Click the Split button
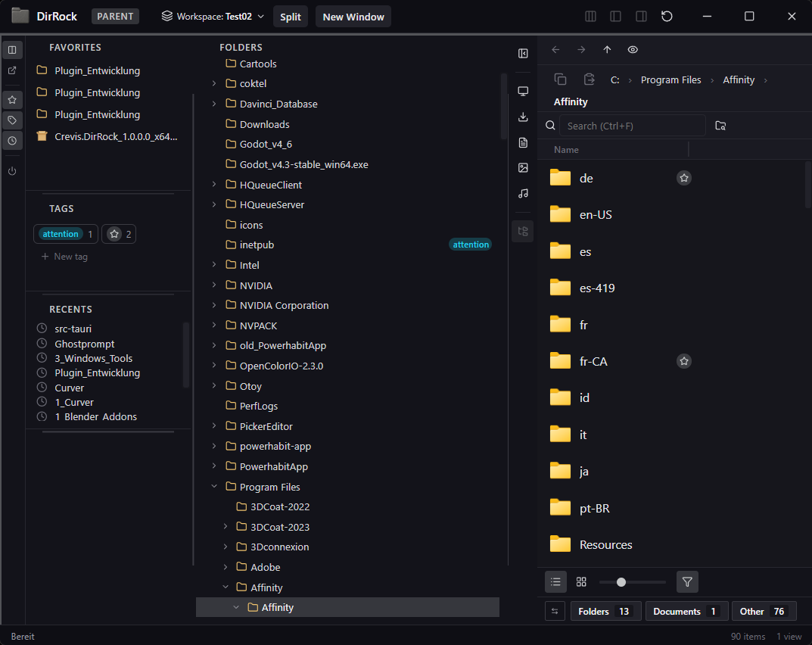Viewport: 812px width, 645px height. [x=291, y=17]
